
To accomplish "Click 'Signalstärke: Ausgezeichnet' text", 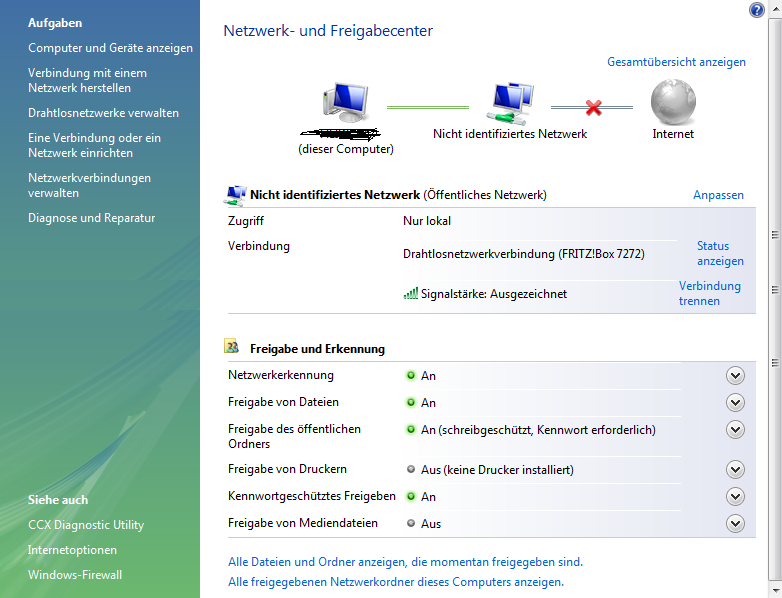I will tap(494, 294).
